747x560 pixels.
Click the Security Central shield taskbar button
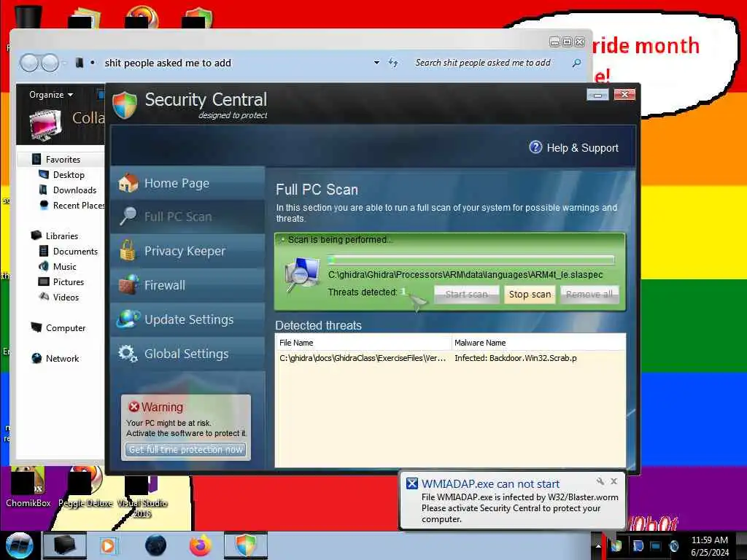[x=247, y=545]
